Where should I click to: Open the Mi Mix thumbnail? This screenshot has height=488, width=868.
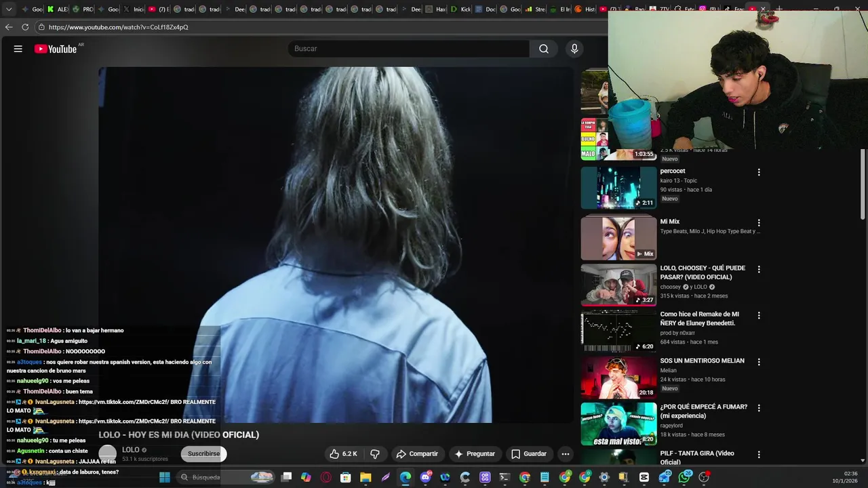click(618, 238)
